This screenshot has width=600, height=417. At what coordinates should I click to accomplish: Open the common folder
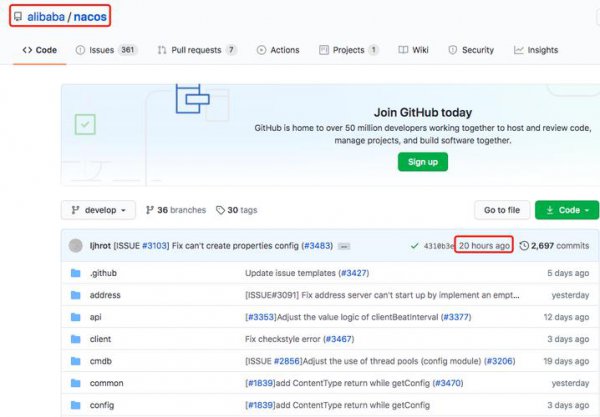point(106,383)
